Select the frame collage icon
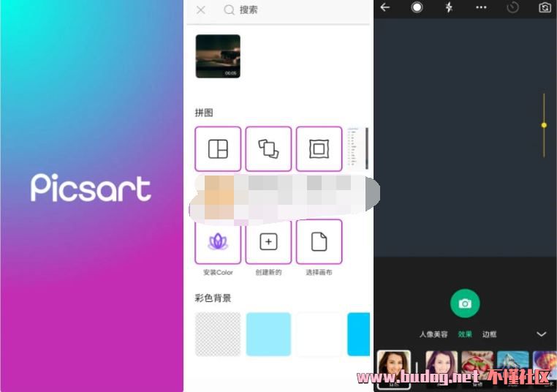 pyautogui.click(x=319, y=149)
